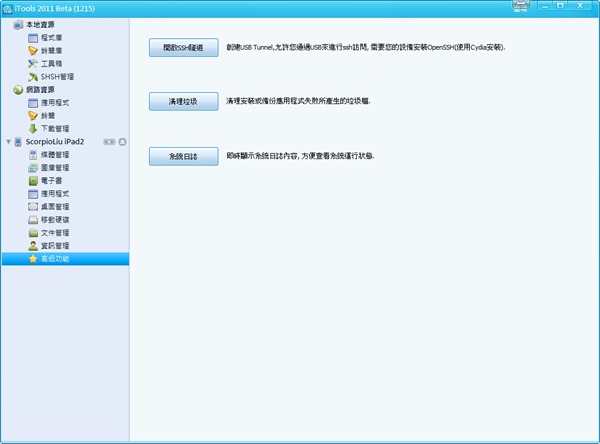Open 下載管理 green download arrow
Image resolution: width=600 pixels, height=444 pixels.
33,129
